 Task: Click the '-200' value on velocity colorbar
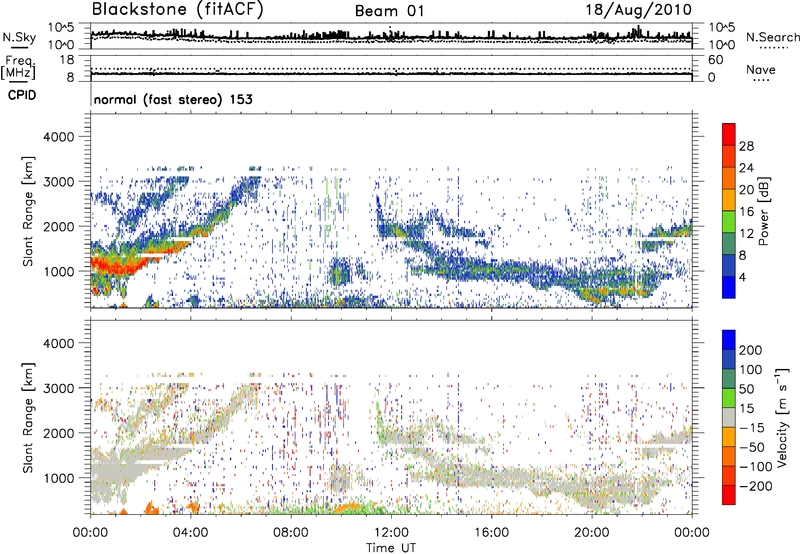756,486
